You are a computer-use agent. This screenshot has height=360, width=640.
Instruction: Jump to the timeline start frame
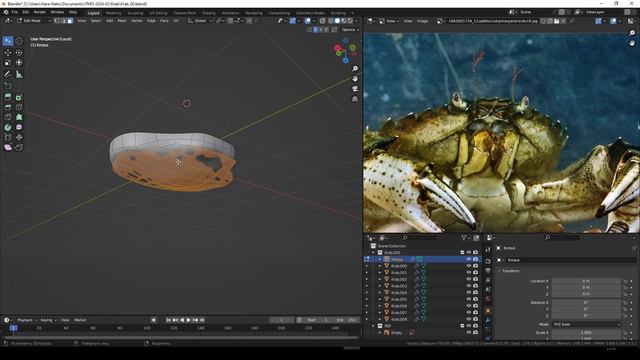(x=168, y=320)
